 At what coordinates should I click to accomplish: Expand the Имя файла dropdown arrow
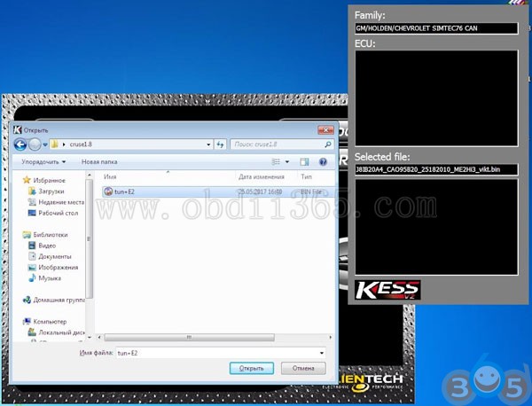point(321,353)
